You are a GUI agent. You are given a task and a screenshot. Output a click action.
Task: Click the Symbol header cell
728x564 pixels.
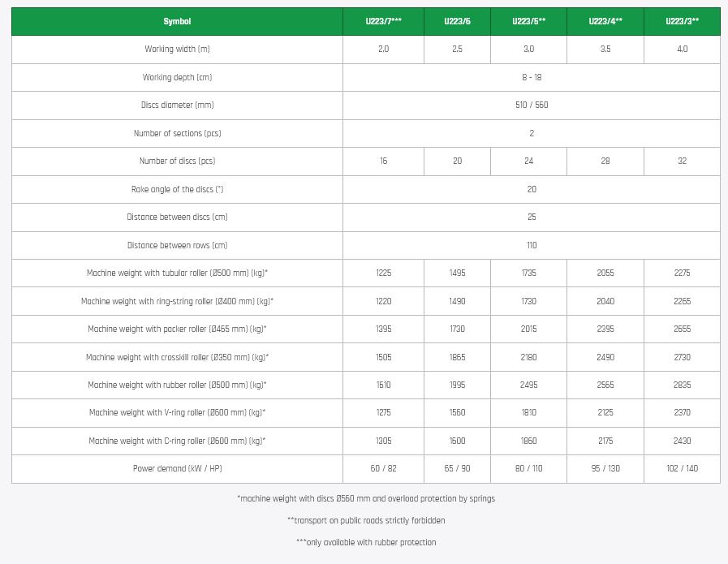point(177,21)
